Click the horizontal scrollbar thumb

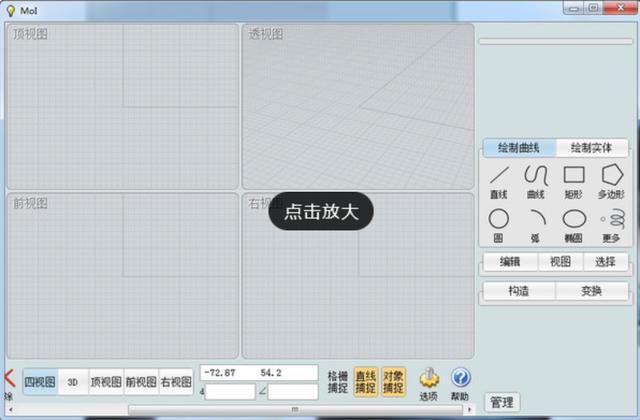pyautogui.click(x=296, y=409)
